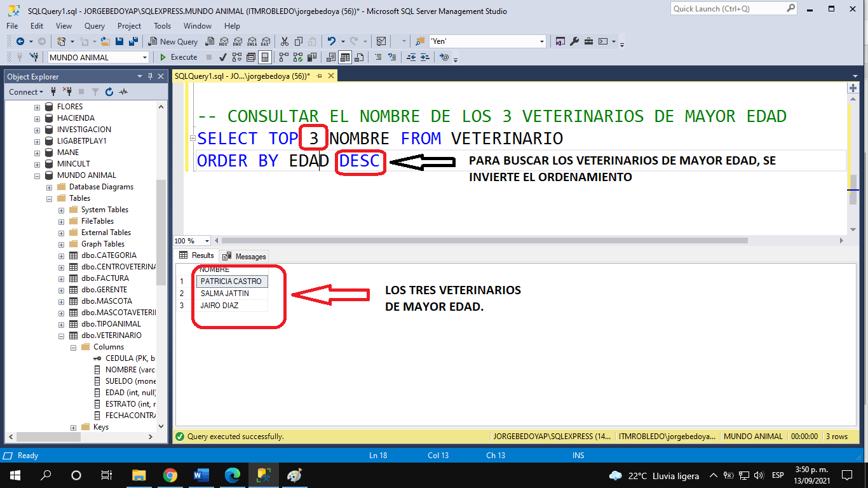Open the File menu
This screenshot has width=868, height=488.
[x=12, y=26]
